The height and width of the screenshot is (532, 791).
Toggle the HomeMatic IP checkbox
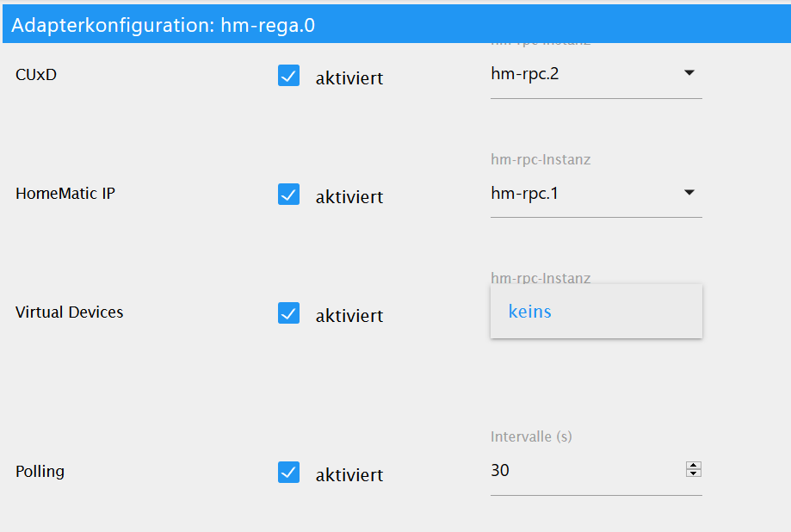point(288,195)
